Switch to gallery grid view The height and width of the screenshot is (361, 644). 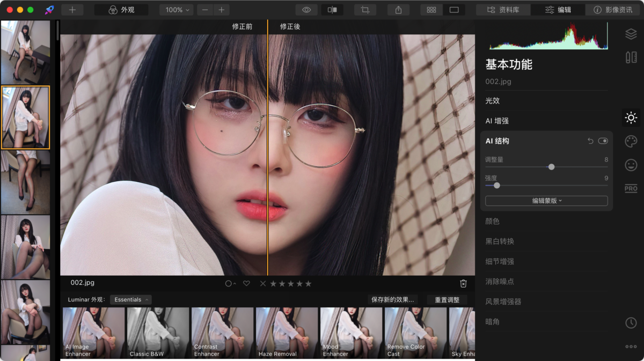click(x=431, y=10)
